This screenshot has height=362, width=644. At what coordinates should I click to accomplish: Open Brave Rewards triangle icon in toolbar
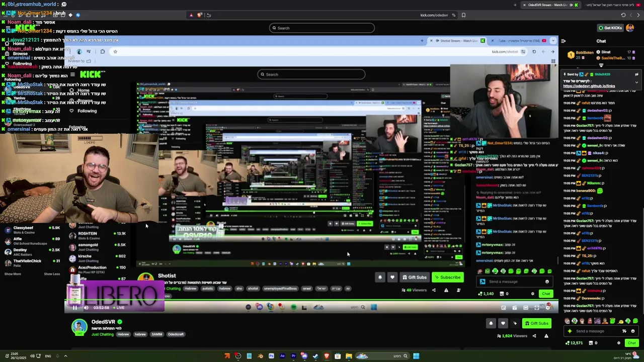click(191, 15)
